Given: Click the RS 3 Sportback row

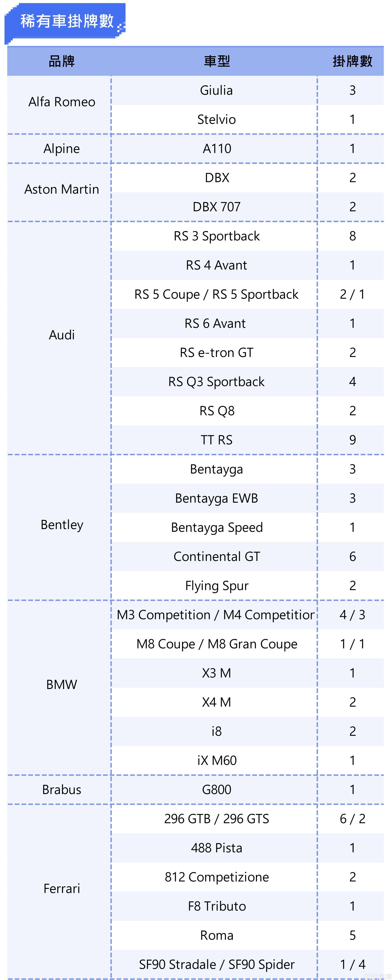Looking at the screenshot, I should tap(216, 236).
